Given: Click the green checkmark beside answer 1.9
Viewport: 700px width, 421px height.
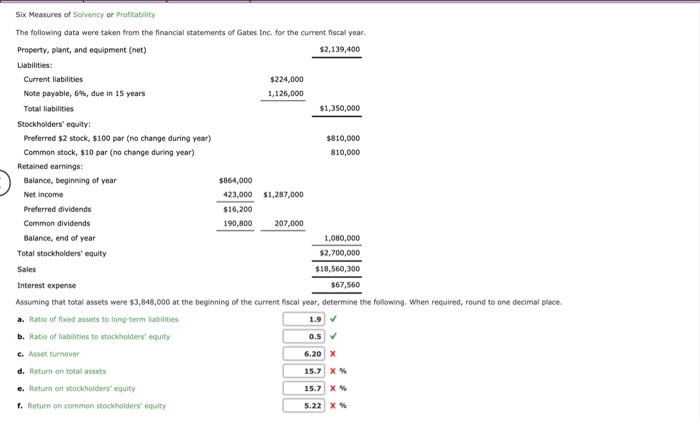Looking at the screenshot, I should pyautogui.click(x=333, y=319).
